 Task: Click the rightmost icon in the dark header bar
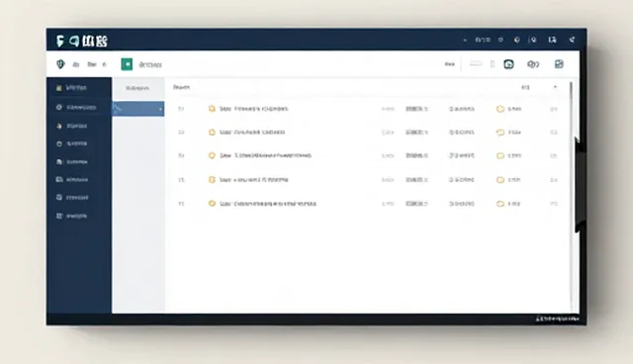point(572,40)
